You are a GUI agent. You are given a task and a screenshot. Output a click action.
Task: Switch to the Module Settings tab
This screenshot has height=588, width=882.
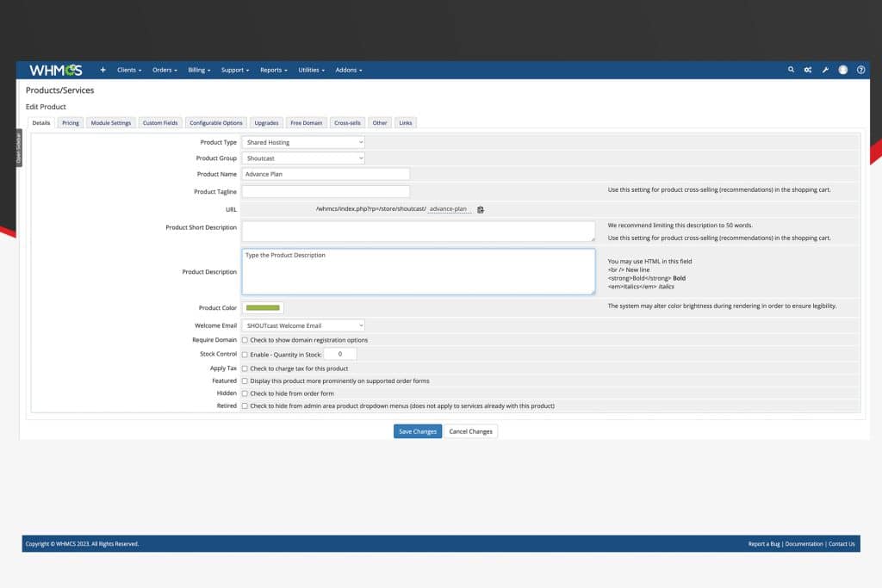111,122
